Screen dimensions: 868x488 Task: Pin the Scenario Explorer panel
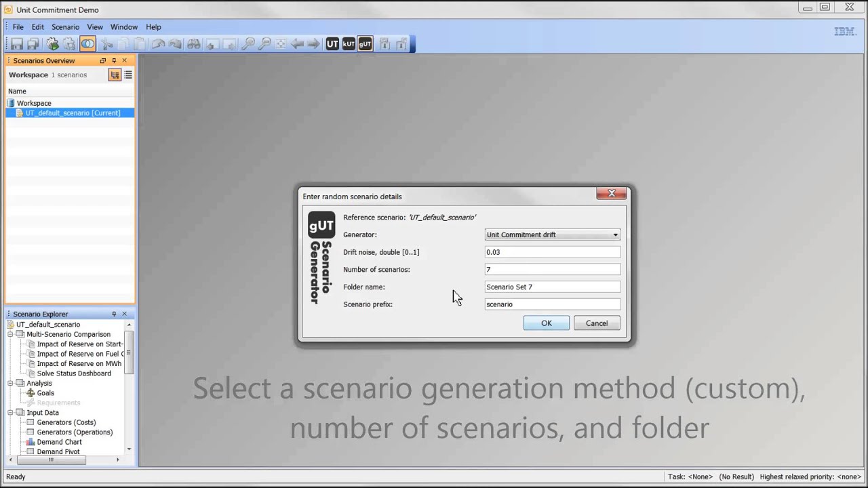[x=114, y=314]
